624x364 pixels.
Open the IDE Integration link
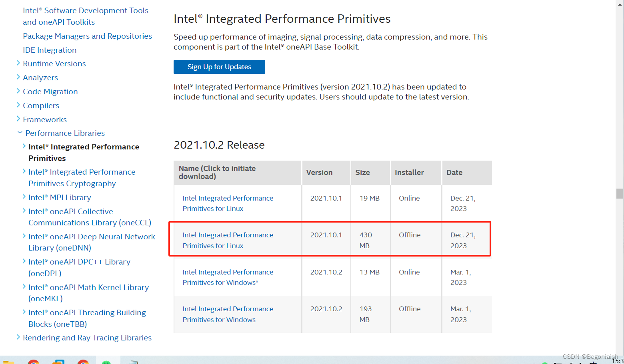tap(50, 50)
